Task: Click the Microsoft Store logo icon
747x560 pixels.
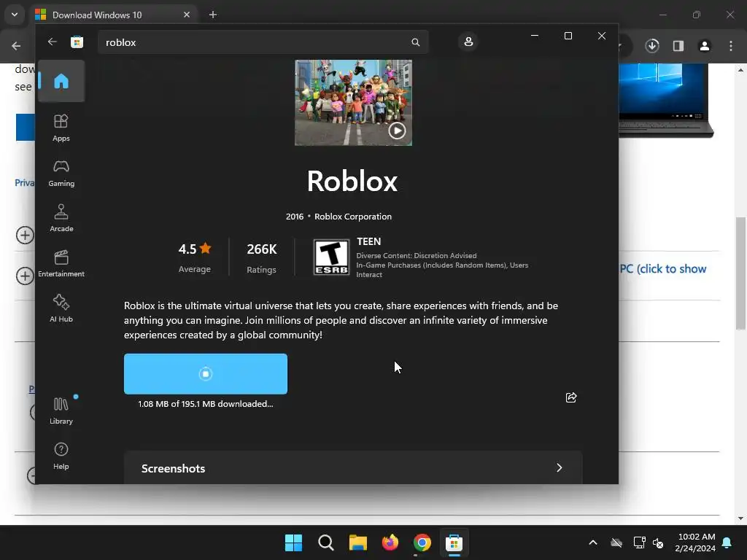Action: (77, 42)
